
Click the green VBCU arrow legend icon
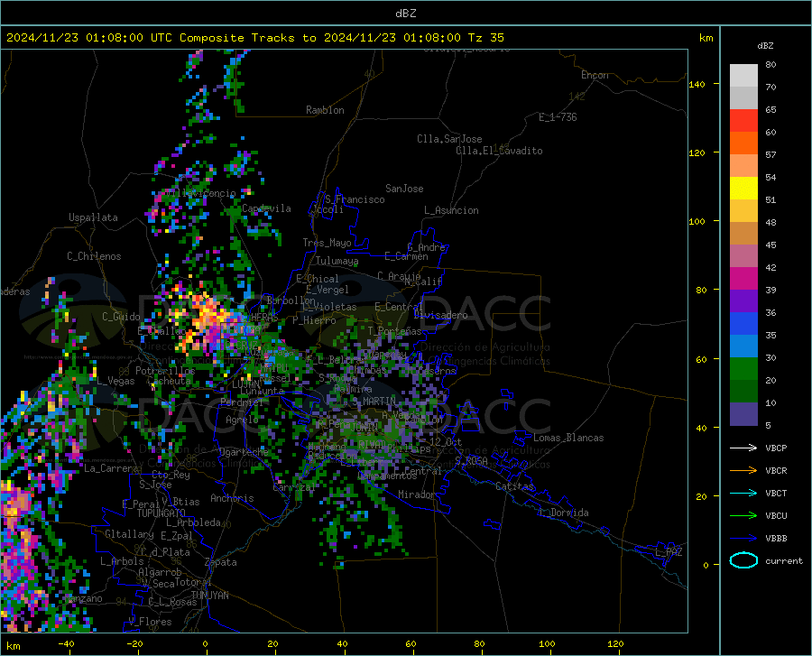click(x=743, y=515)
